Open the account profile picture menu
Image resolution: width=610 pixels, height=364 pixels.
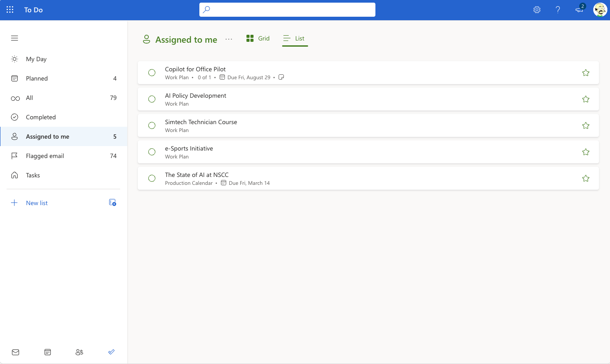point(600,10)
